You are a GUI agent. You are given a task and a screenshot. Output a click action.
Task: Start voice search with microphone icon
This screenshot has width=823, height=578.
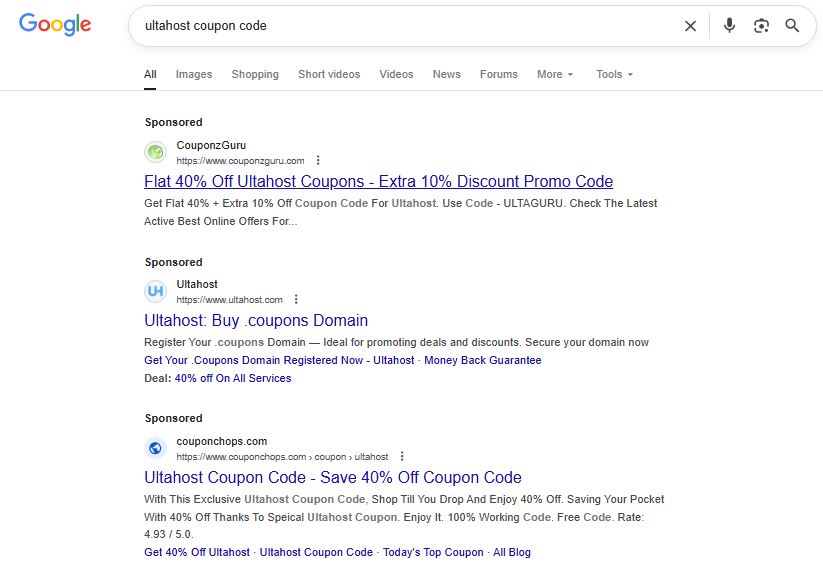coord(729,26)
